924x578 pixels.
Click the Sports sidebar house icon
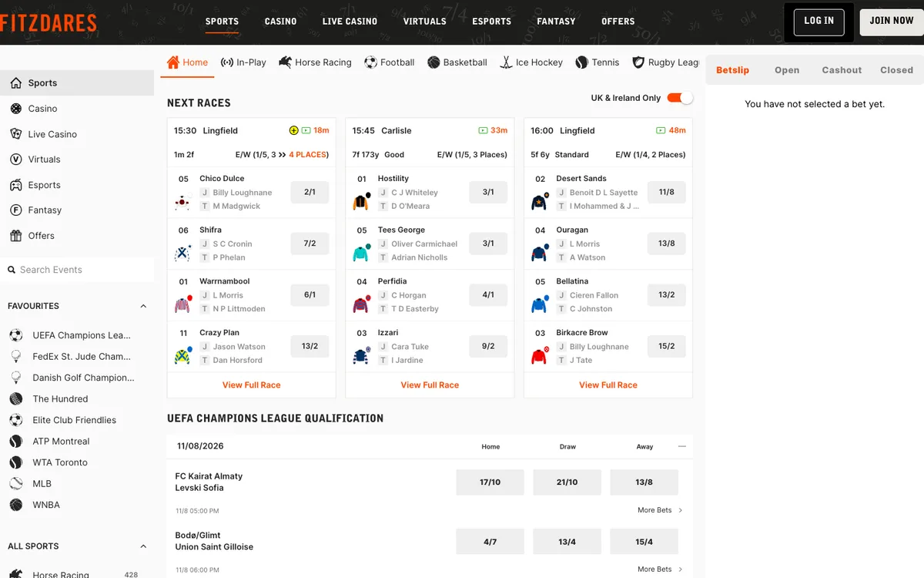pyautogui.click(x=15, y=83)
